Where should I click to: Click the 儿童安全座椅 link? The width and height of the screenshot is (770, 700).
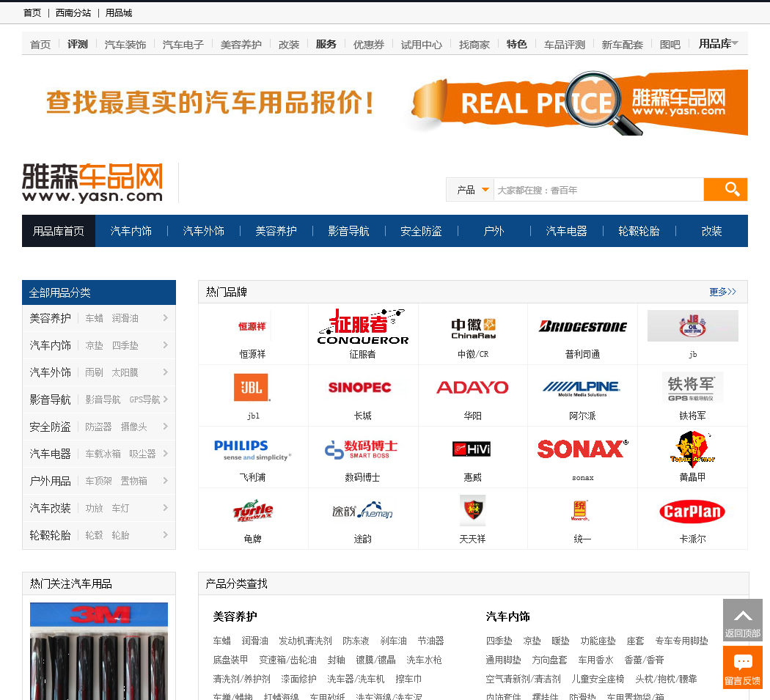[598, 679]
